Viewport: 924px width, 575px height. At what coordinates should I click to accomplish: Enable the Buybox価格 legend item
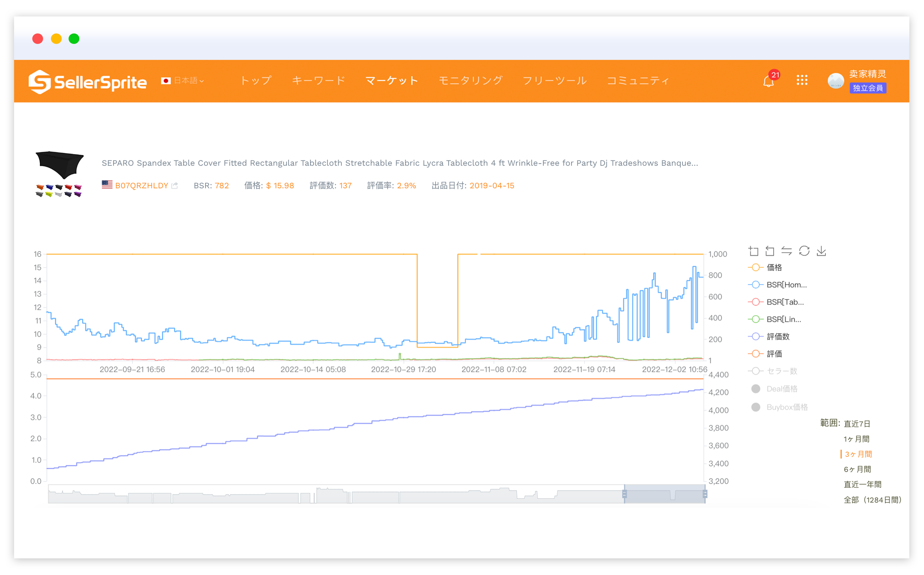tap(779, 407)
